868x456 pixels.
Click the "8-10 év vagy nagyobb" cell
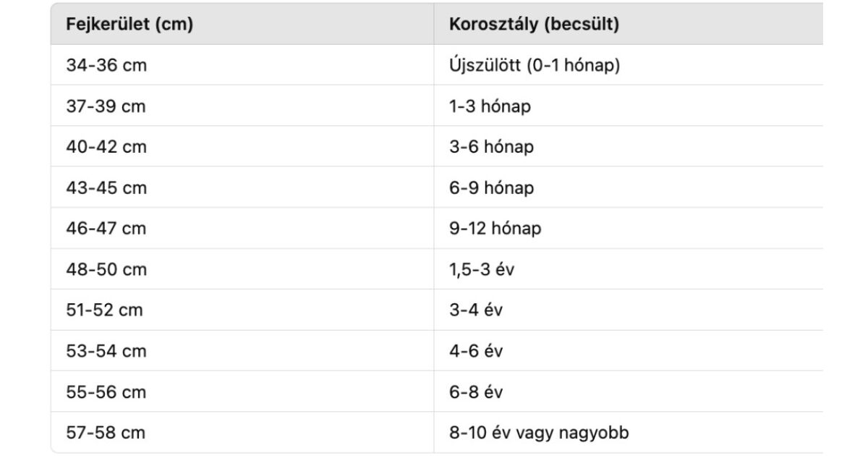pyautogui.click(x=539, y=434)
